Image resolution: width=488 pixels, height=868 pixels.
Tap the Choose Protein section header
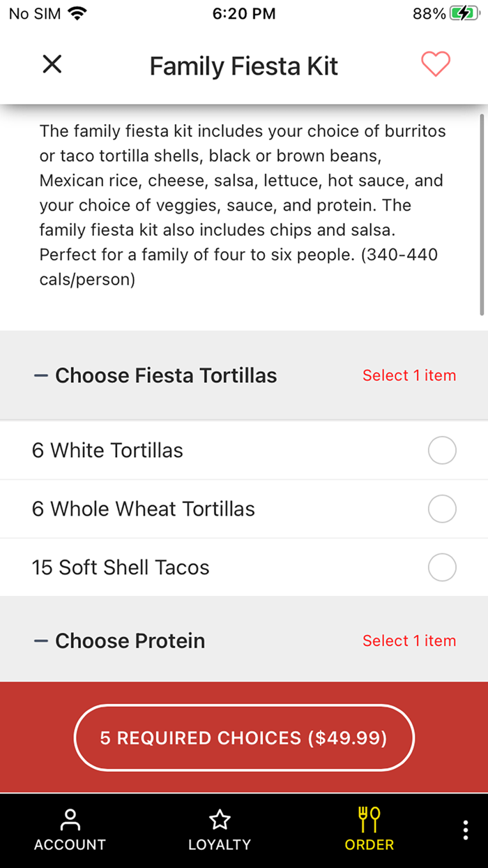130,640
